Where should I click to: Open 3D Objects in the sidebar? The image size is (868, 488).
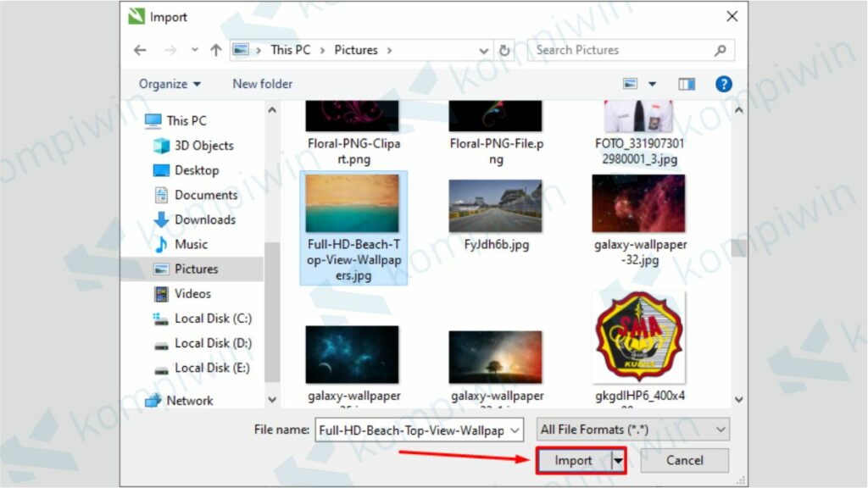pyautogui.click(x=203, y=146)
